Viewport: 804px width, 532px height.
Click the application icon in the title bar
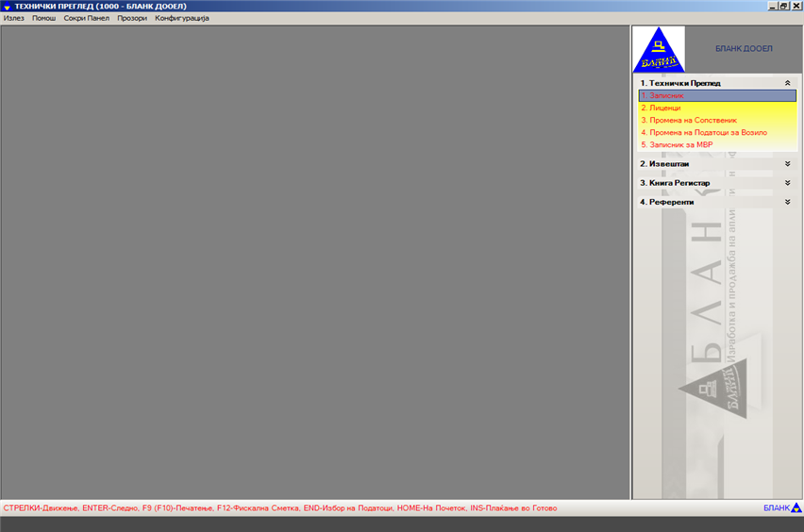coord(7,6)
